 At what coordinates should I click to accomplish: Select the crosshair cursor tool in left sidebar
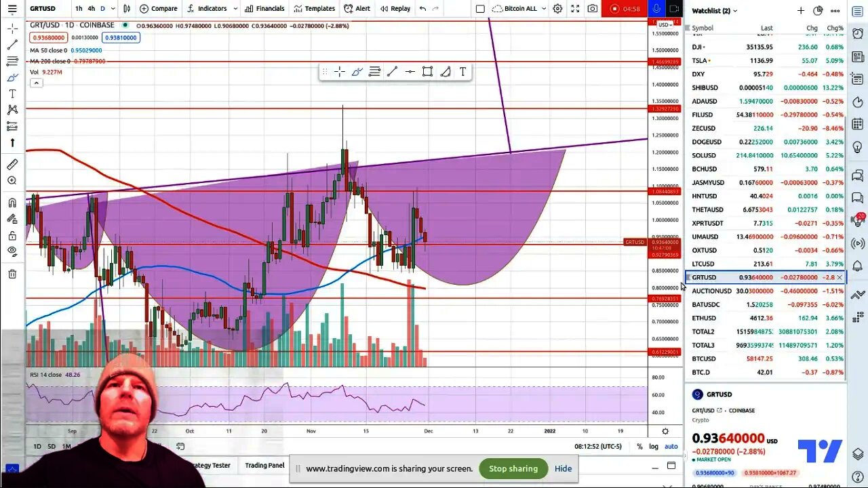click(12, 28)
